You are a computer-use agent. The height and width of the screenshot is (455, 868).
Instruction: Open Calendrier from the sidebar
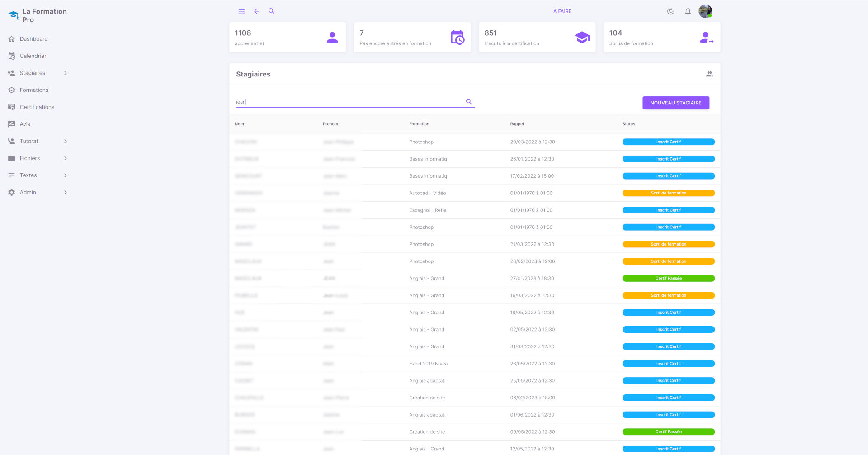(x=33, y=56)
